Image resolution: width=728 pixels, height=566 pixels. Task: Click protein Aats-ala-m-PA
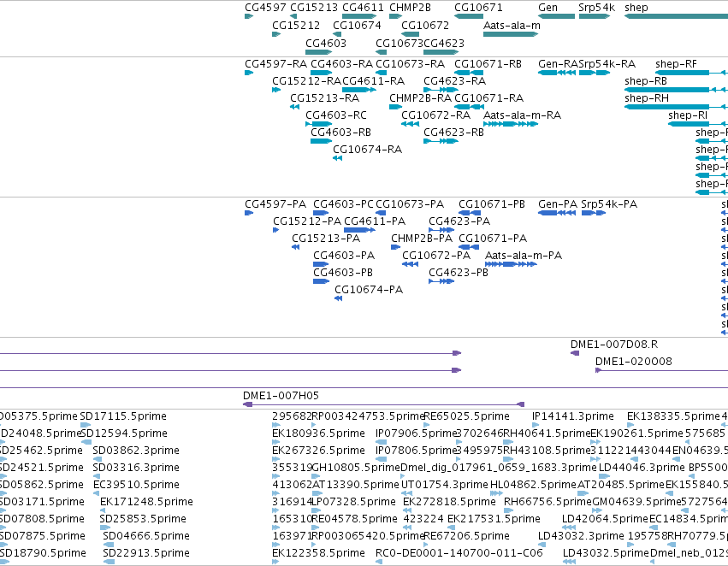[524, 256]
